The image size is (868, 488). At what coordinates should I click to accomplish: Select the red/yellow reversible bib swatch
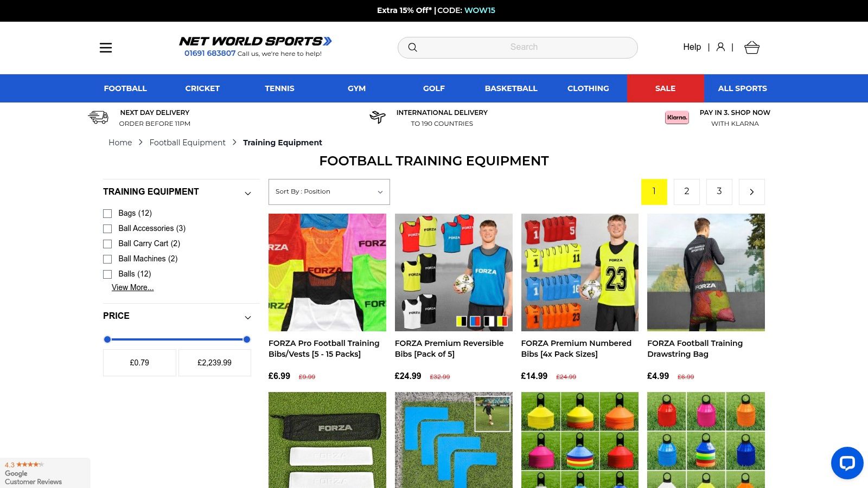502,321
